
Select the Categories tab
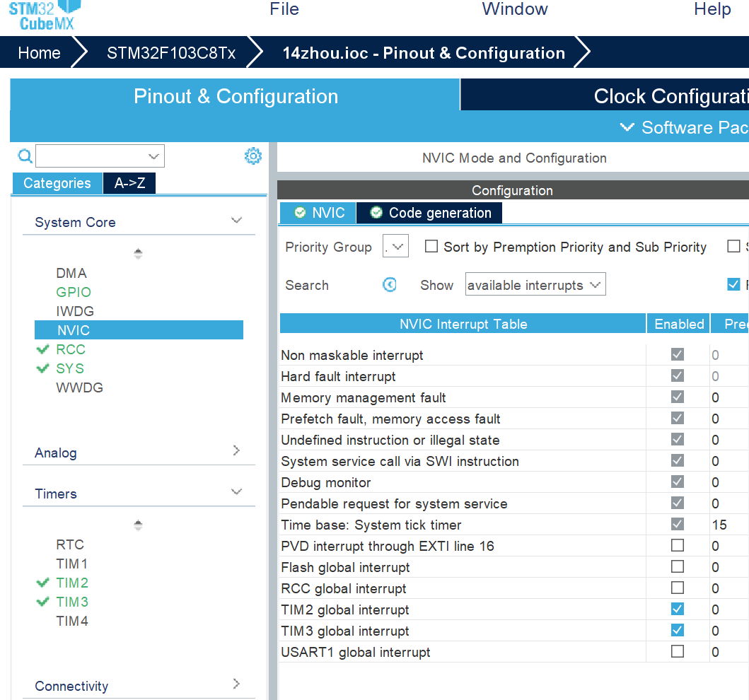click(x=57, y=183)
